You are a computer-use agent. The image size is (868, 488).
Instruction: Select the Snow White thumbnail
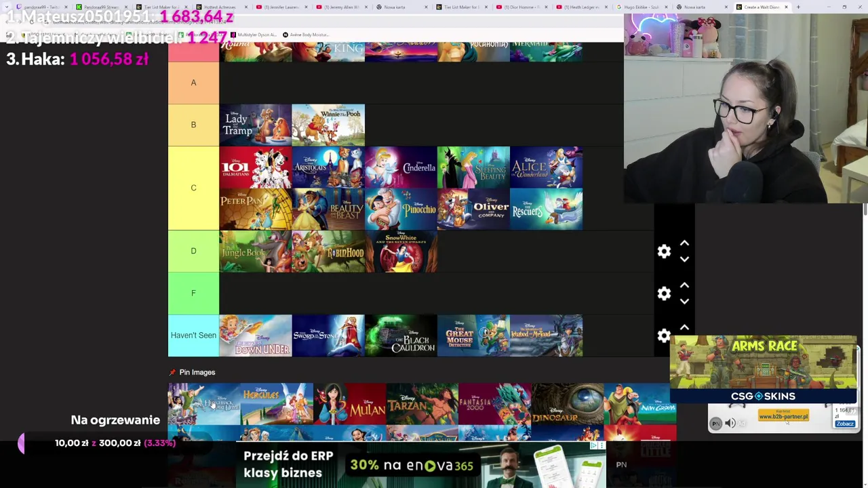[401, 251]
